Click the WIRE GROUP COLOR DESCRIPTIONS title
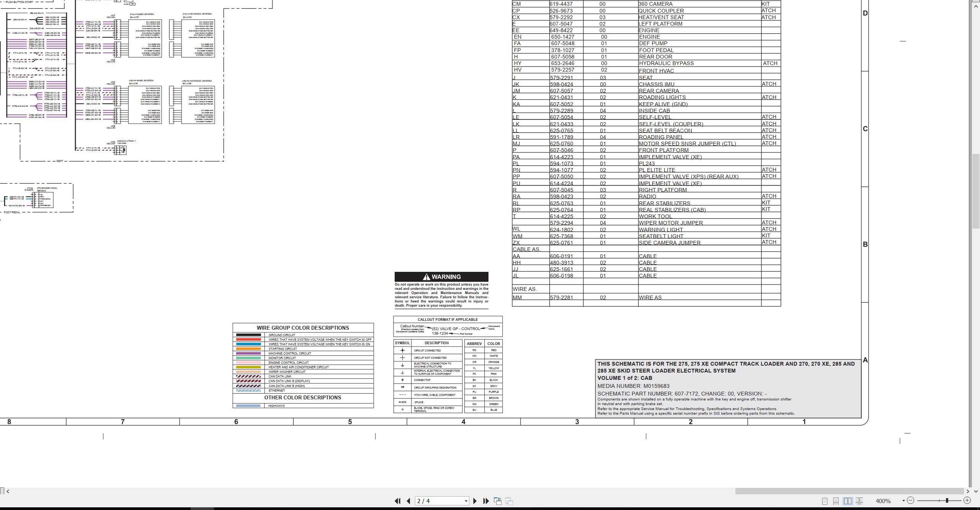Image resolution: width=980 pixels, height=510 pixels. (x=303, y=328)
